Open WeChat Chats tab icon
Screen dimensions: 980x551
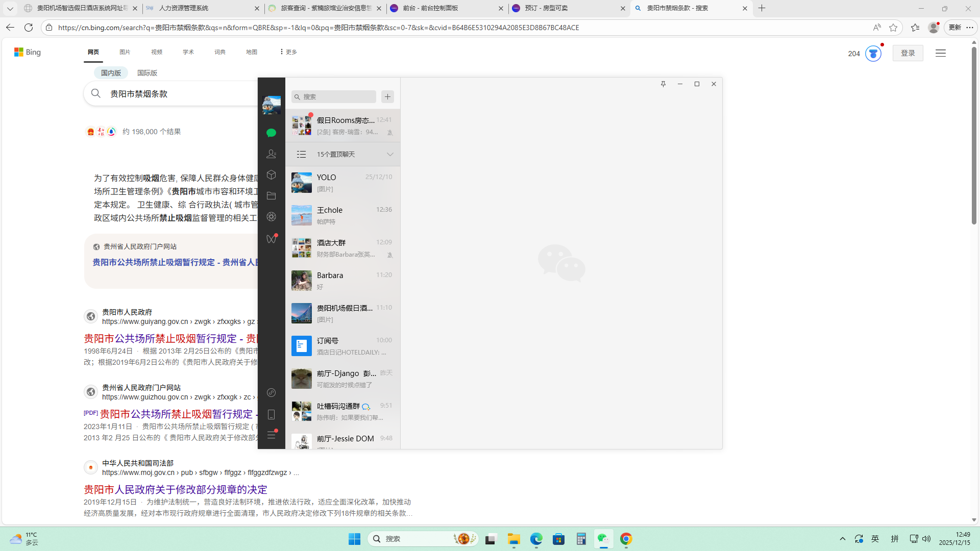click(x=271, y=133)
